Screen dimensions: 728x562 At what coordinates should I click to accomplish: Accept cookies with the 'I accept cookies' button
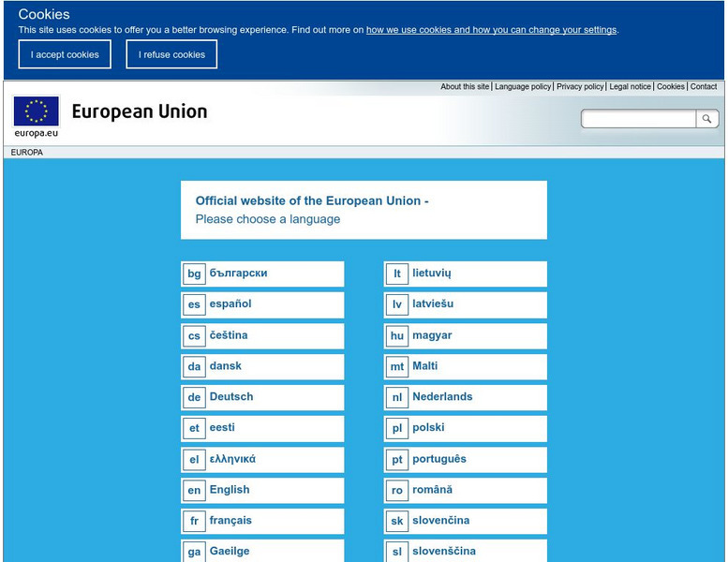click(x=65, y=54)
